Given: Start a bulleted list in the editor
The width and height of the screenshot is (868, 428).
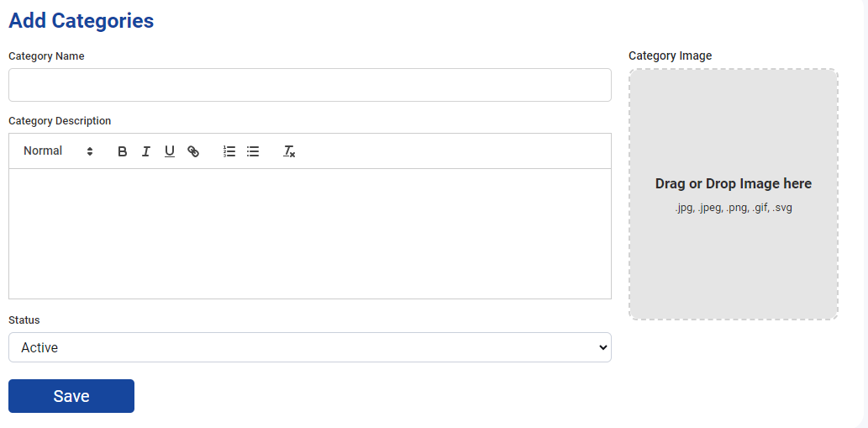Looking at the screenshot, I should pyautogui.click(x=253, y=151).
